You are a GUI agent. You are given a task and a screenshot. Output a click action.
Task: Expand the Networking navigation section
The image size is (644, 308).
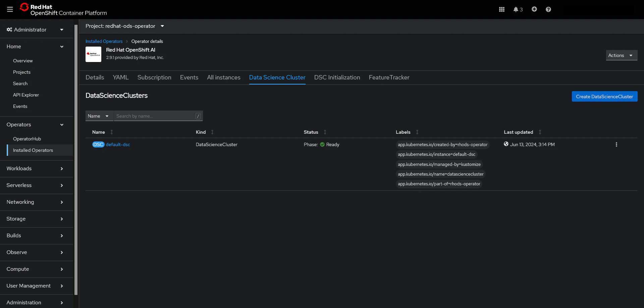pyautogui.click(x=37, y=202)
